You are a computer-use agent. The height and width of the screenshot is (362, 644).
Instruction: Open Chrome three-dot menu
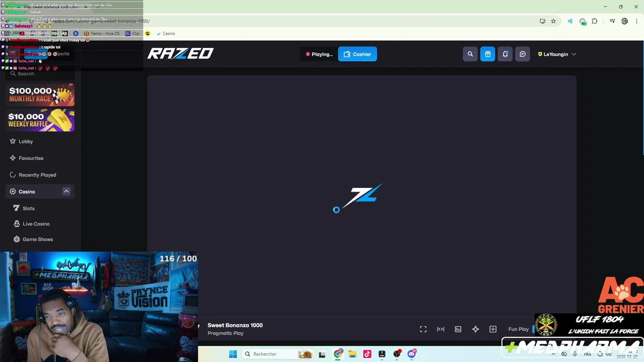pyautogui.click(x=636, y=21)
